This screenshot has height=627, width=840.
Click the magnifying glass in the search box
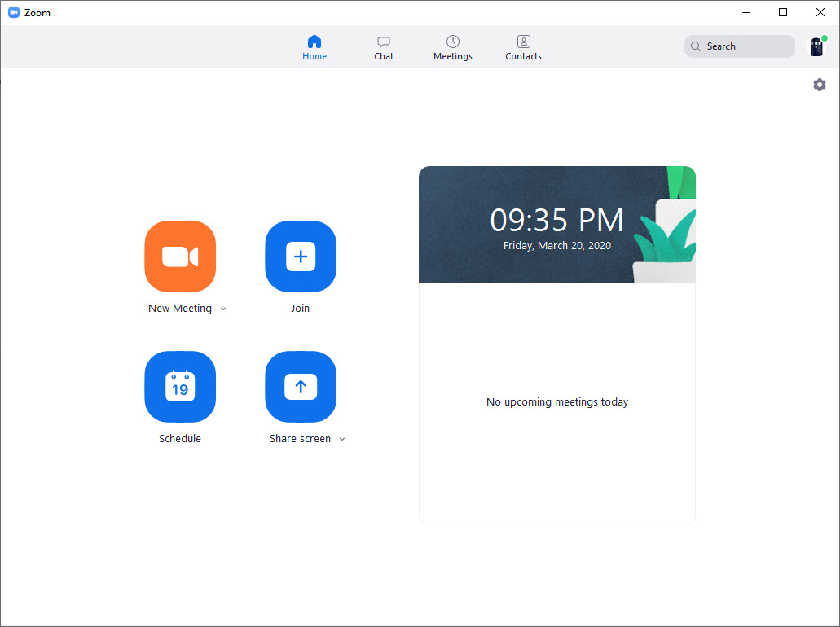tap(696, 46)
